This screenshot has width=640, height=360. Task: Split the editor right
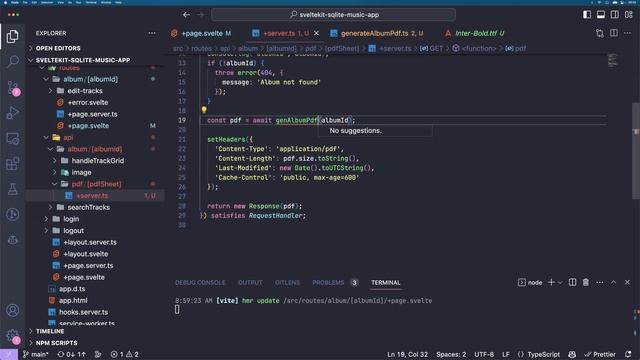pos(613,33)
